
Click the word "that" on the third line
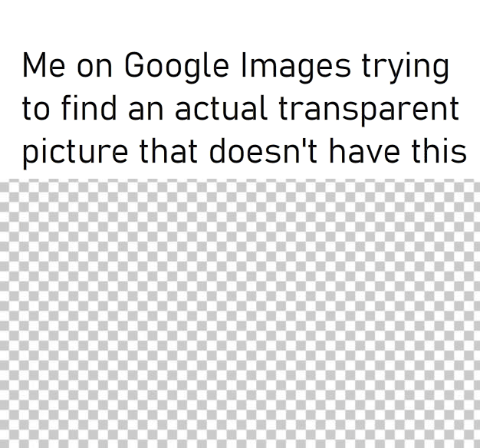click(169, 150)
